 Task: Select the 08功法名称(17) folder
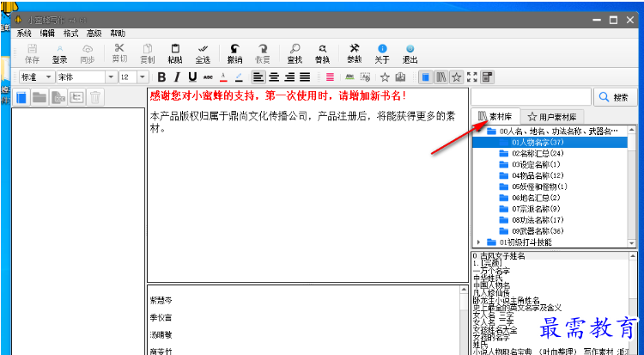[538, 220]
